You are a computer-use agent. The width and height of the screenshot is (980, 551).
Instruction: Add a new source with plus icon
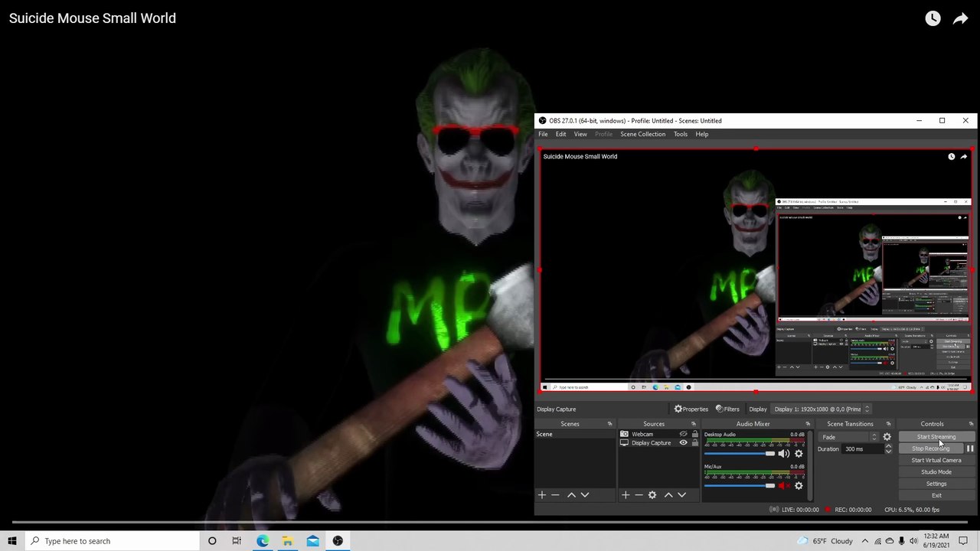(626, 495)
